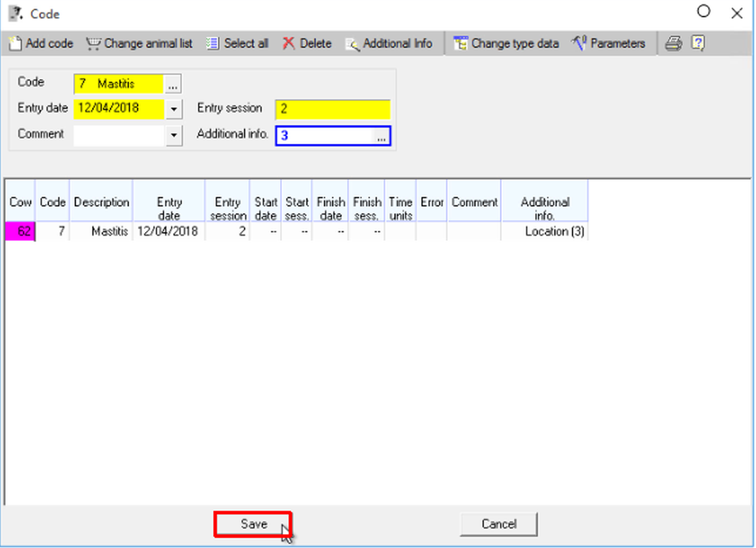Open the Code field browse button

point(173,84)
